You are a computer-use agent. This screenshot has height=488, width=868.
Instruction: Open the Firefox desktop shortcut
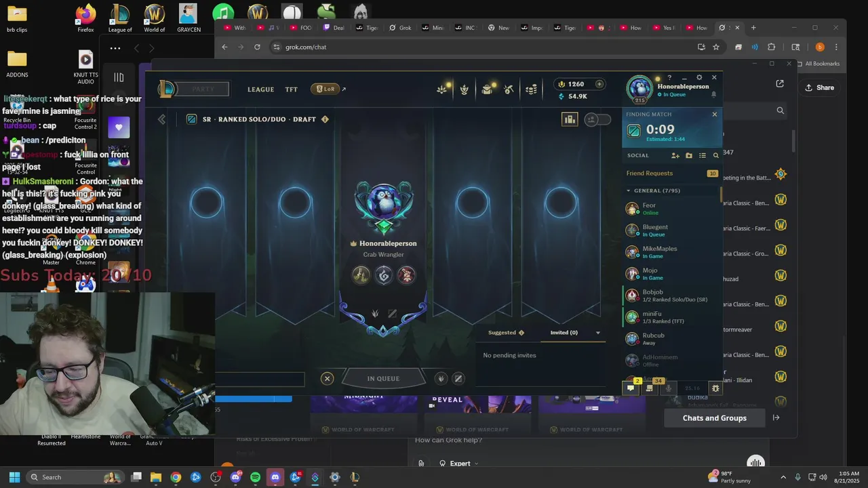coord(85,18)
